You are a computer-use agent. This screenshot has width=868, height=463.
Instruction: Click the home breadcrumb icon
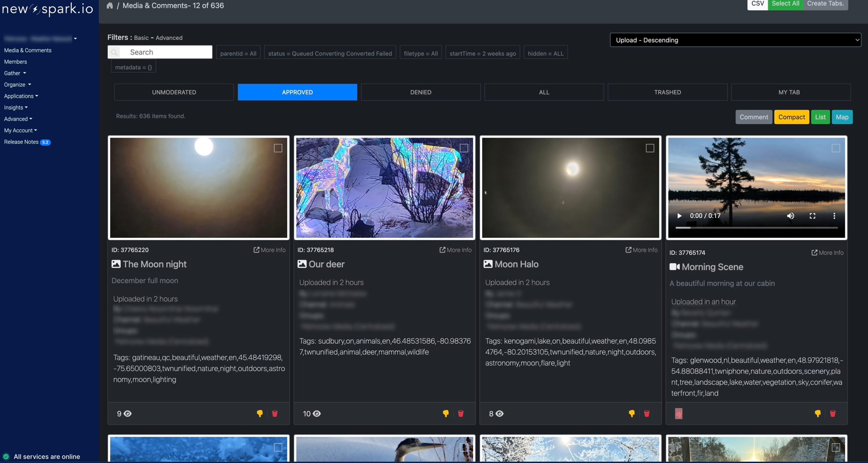click(110, 5)
